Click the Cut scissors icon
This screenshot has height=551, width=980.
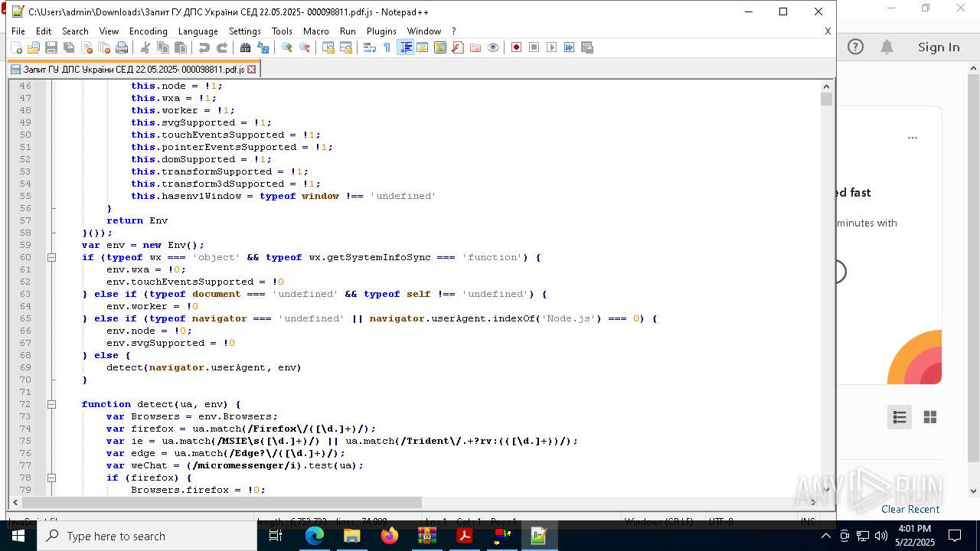(145, 47)
